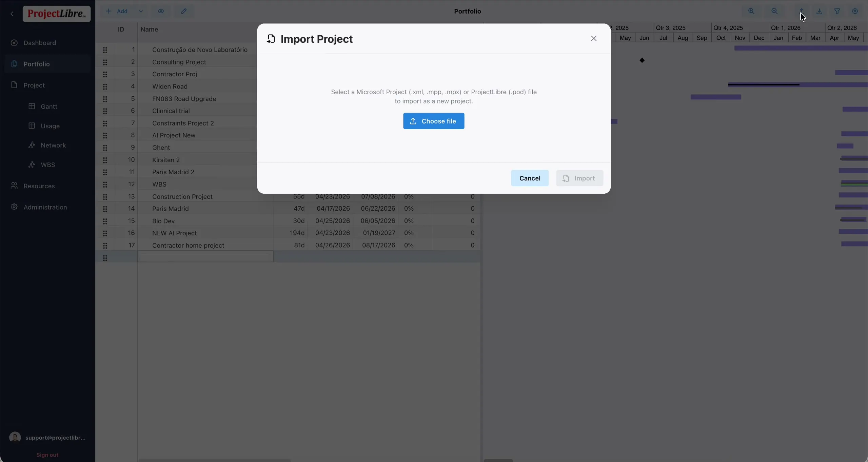
Task: Click the Add project button
Action: [x=117, y=11]
